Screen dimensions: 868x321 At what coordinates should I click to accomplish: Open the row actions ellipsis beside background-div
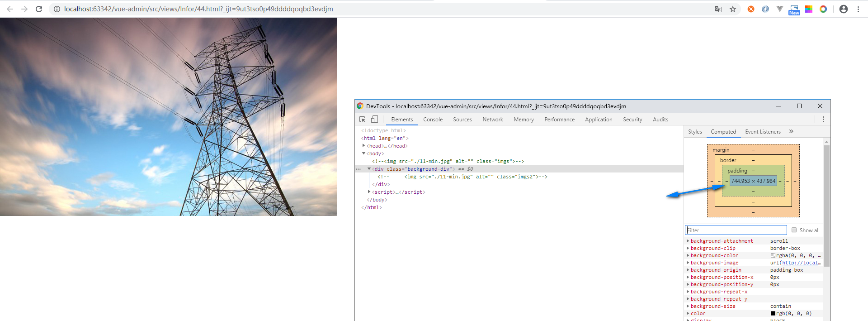pos(359,169)
